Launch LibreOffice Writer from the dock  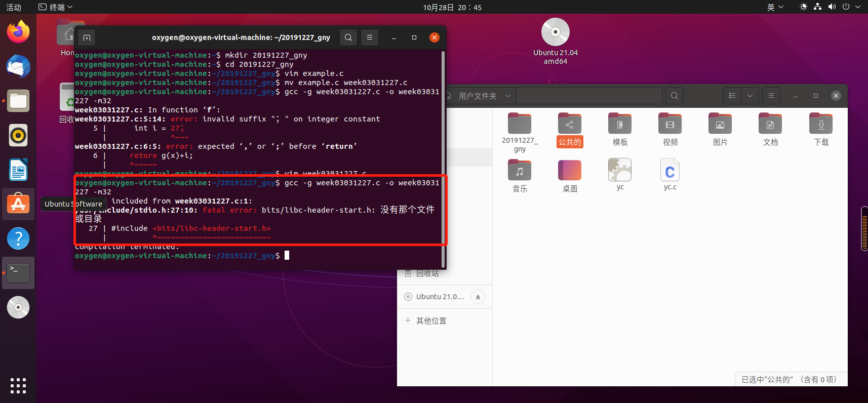18,170
